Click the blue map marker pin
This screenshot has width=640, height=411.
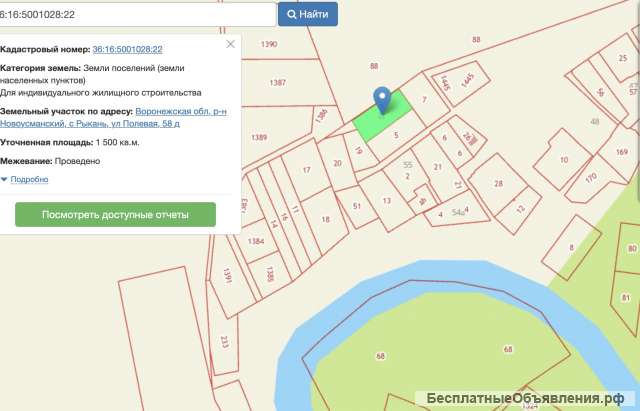[x=382, y=99]
